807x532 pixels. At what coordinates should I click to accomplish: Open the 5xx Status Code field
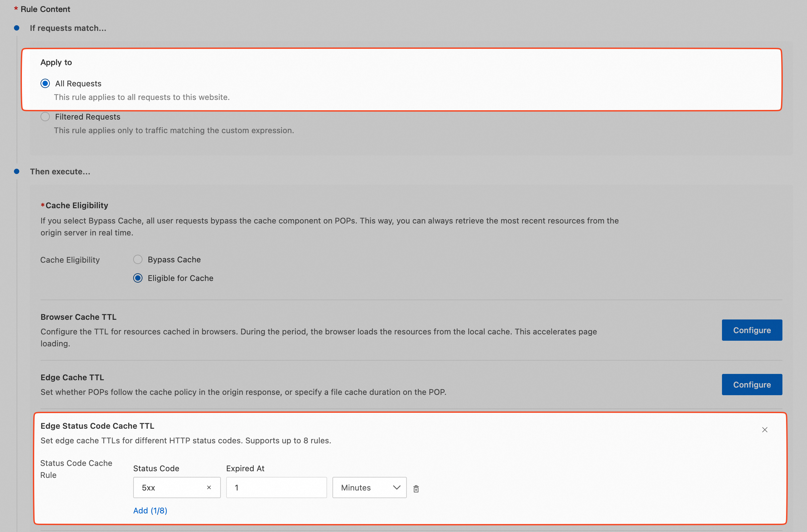click(x=177, y=488)
